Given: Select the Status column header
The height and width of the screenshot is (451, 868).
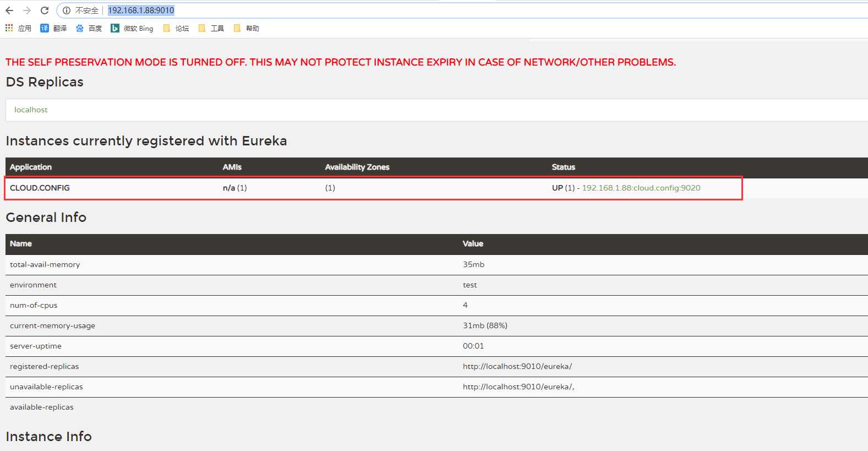Looking at the screenshot, I should [564, 167].
